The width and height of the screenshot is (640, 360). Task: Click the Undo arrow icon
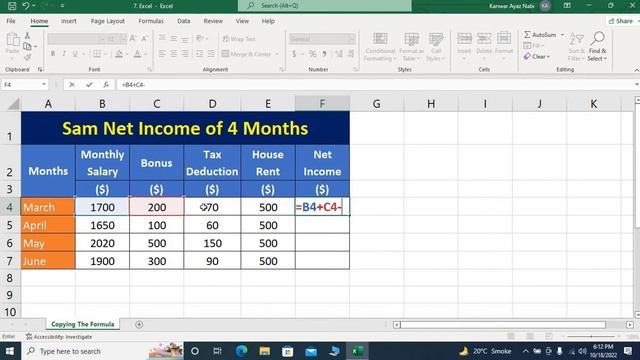point(26,6)
